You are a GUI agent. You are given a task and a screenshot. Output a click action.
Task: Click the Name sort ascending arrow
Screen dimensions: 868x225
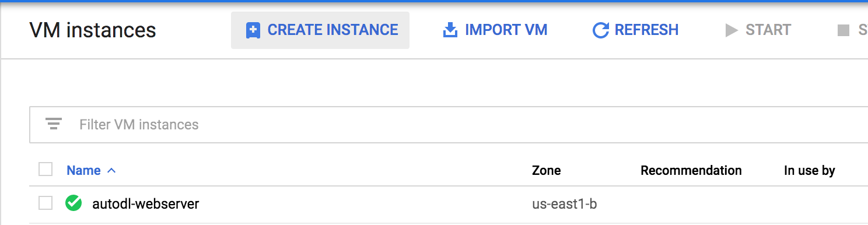[x=111, y=171]
